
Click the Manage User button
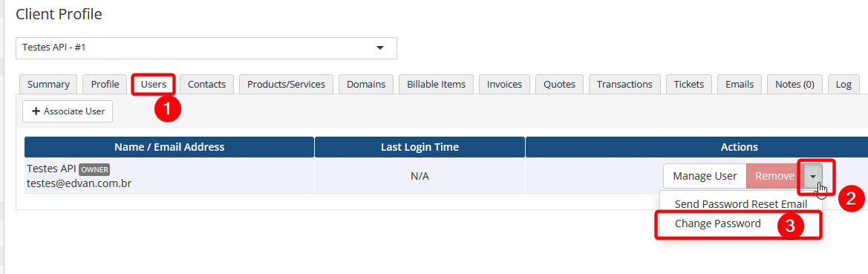coord(705,176)
